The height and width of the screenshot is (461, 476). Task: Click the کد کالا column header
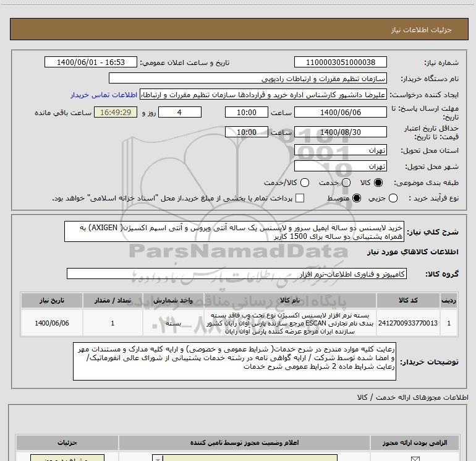click(408, 301)
